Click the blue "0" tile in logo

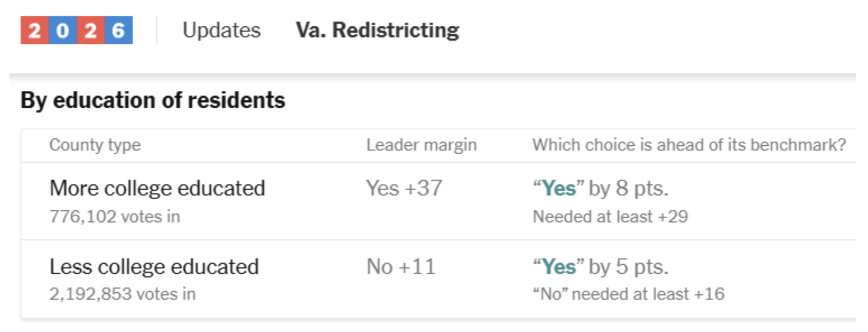point(63,30)
